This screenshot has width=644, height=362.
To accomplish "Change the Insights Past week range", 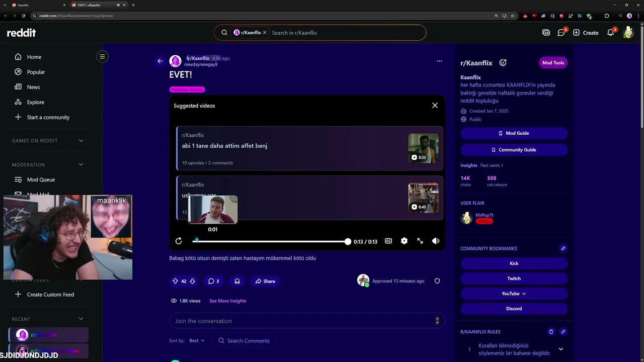I will click(492, 165).
